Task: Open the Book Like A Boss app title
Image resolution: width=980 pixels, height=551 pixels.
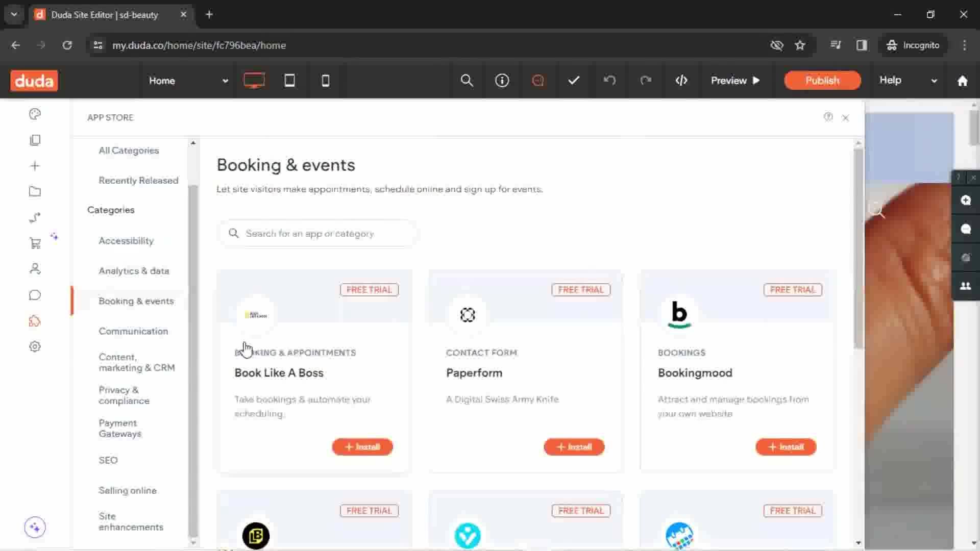Action: (279, 373)
